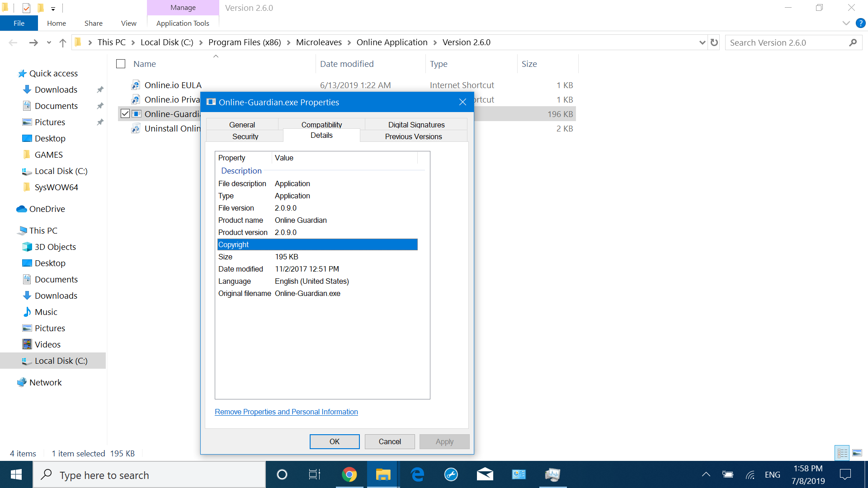Switch to details view in status bar
868x488 pixels.
842,453
